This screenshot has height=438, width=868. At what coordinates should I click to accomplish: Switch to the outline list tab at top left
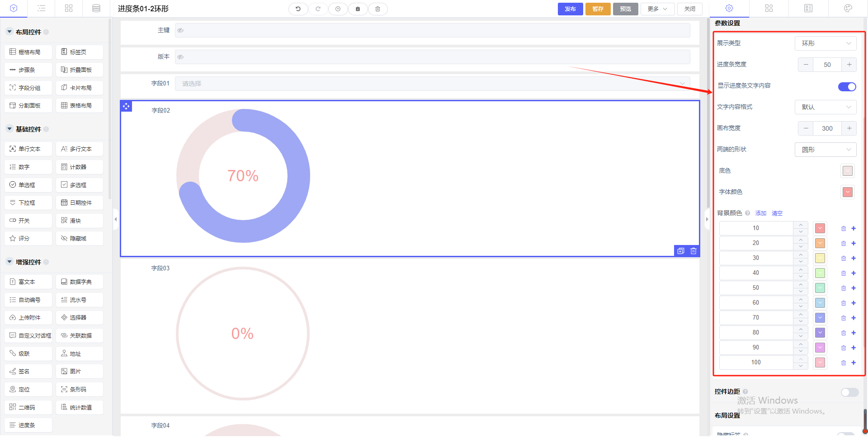point(41,9)
